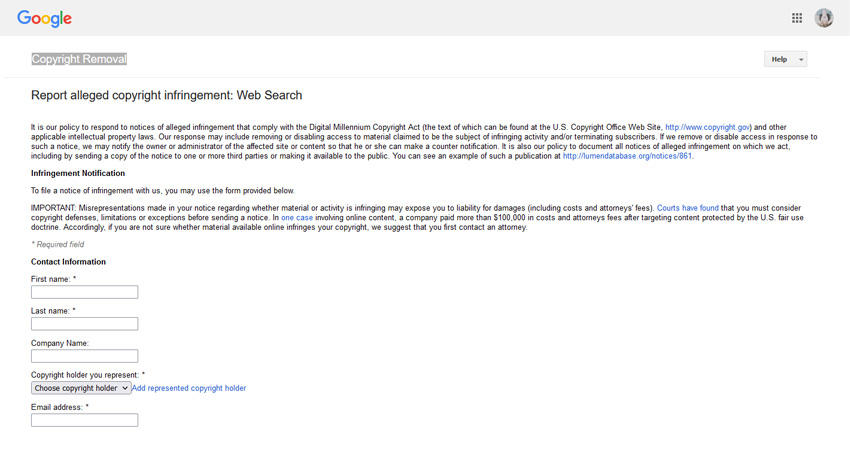Focus the First name input field
850x450 pixels.
coord(84,292)
